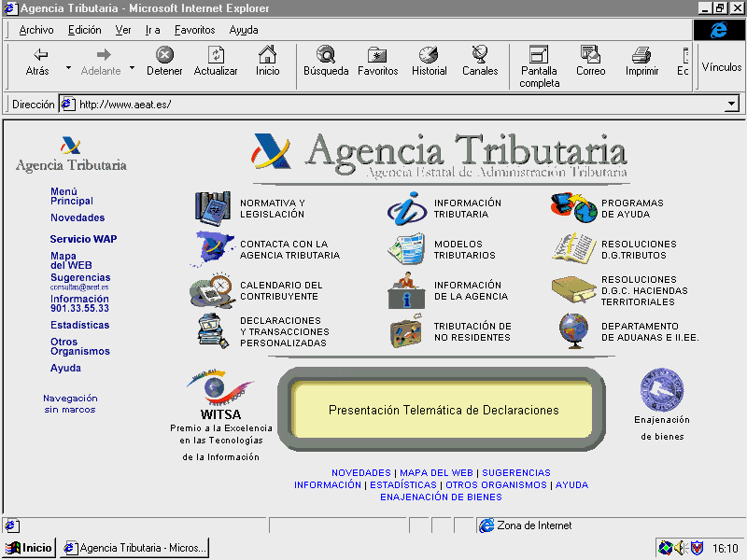Click the Declaraciones y Transacciones computer icon

tap(213, 331)
